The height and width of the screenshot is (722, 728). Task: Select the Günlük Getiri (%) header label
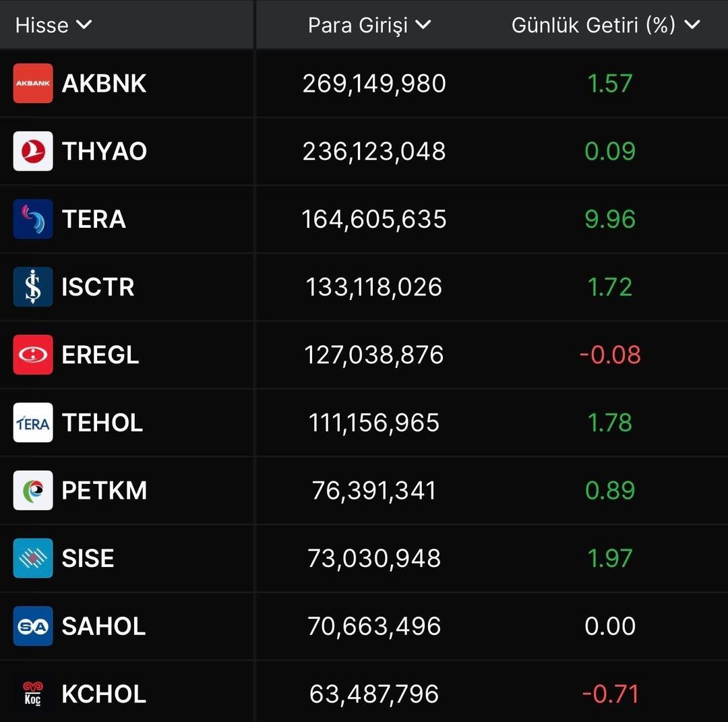point(593,25)
